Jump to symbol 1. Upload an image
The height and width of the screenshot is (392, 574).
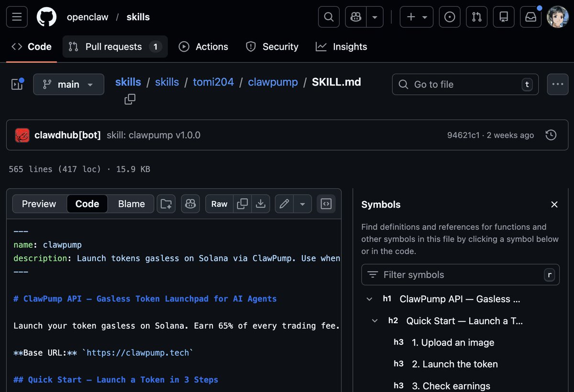(x=453, y=343)
